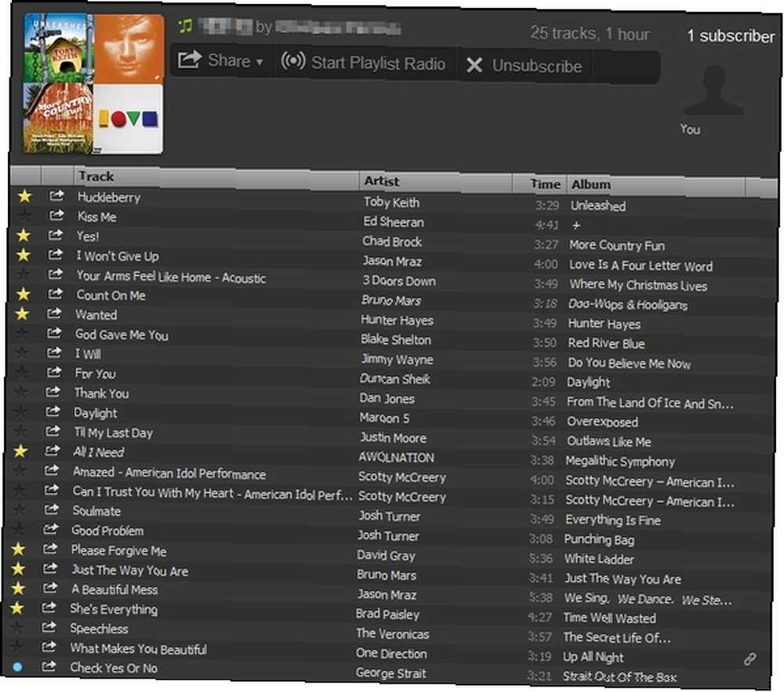Star the Soulmate track
784x692 pixels.
pos(19,509)
